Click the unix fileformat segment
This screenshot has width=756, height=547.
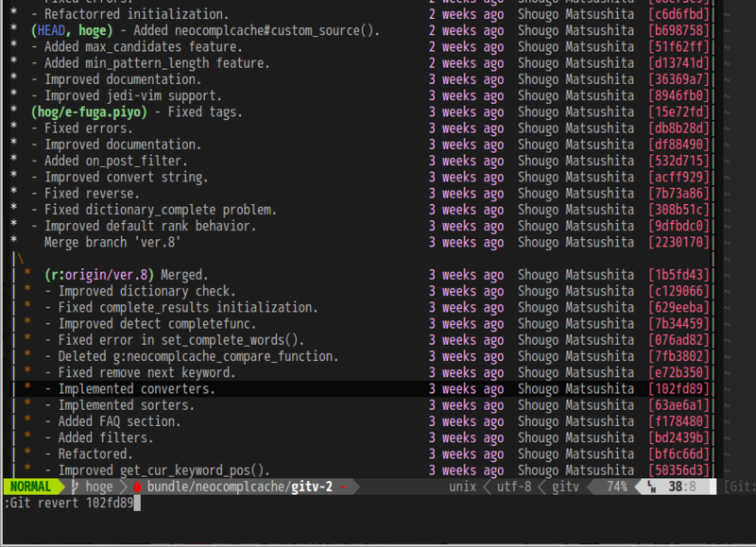point(462,487)
